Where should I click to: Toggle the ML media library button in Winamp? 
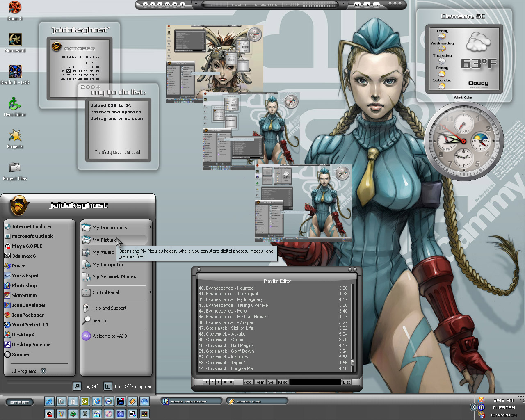tap(376, 5)
